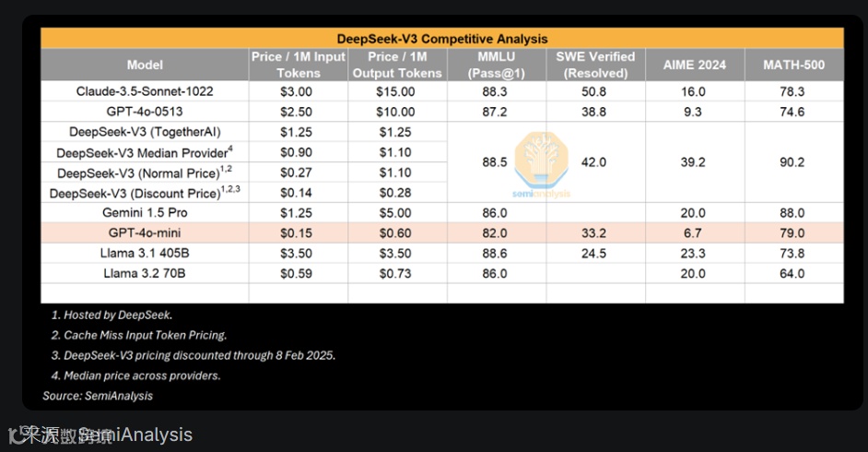Click DeepSeek-V3's '88.5' MMLU score
The image size is (868, 452).
pos(494,162)
